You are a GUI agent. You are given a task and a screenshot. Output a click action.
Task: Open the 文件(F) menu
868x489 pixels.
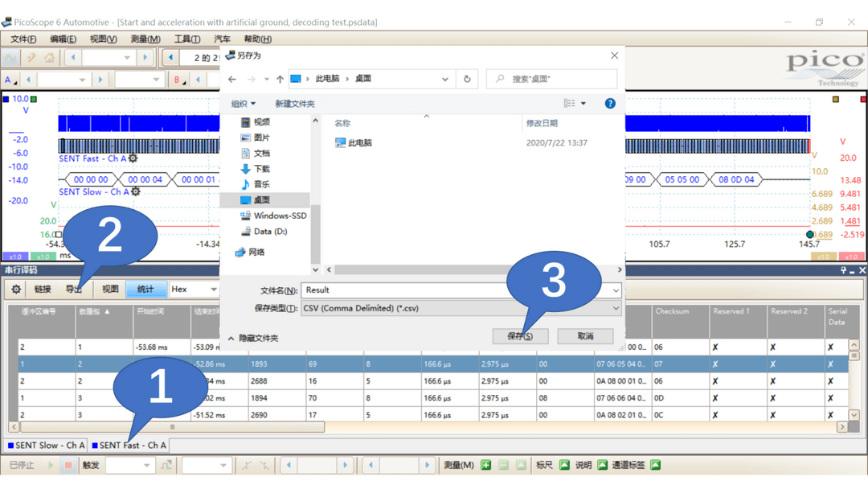[x=23, y=39]
